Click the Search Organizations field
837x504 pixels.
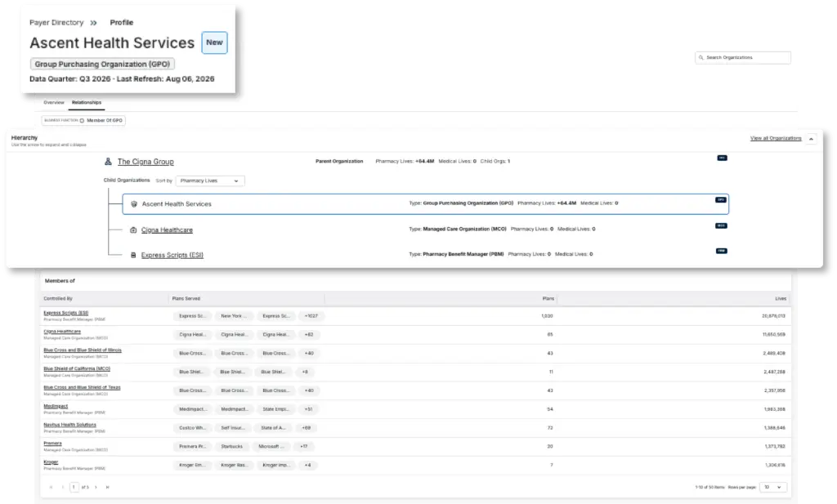(742, 58)
